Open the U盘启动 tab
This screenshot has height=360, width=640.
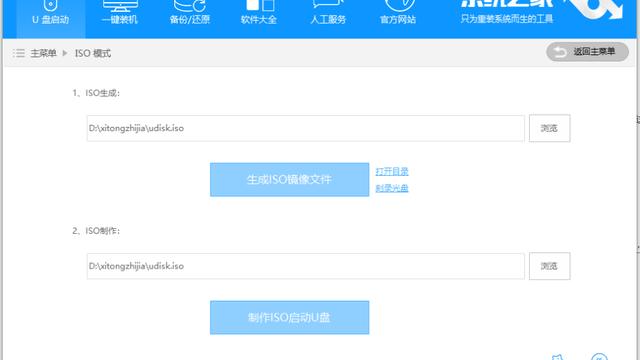51,18
